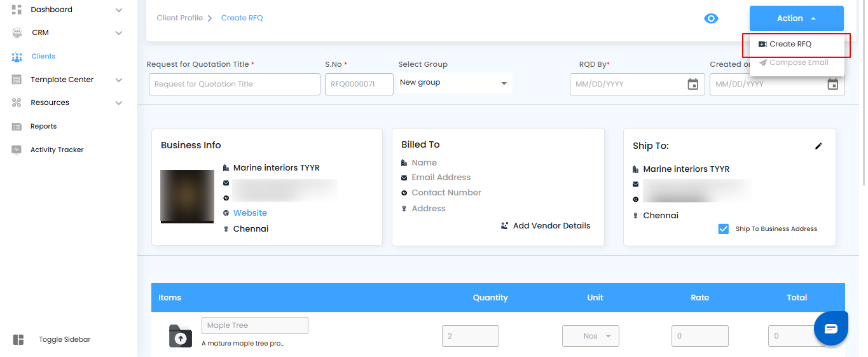
Task: Click the Action button
Action: (796, 18)
